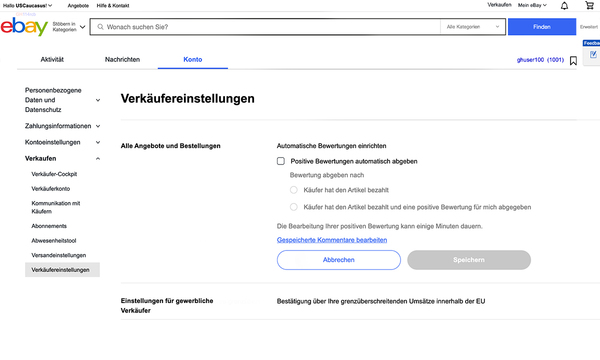Click the Finden search button

click(542, 27)
